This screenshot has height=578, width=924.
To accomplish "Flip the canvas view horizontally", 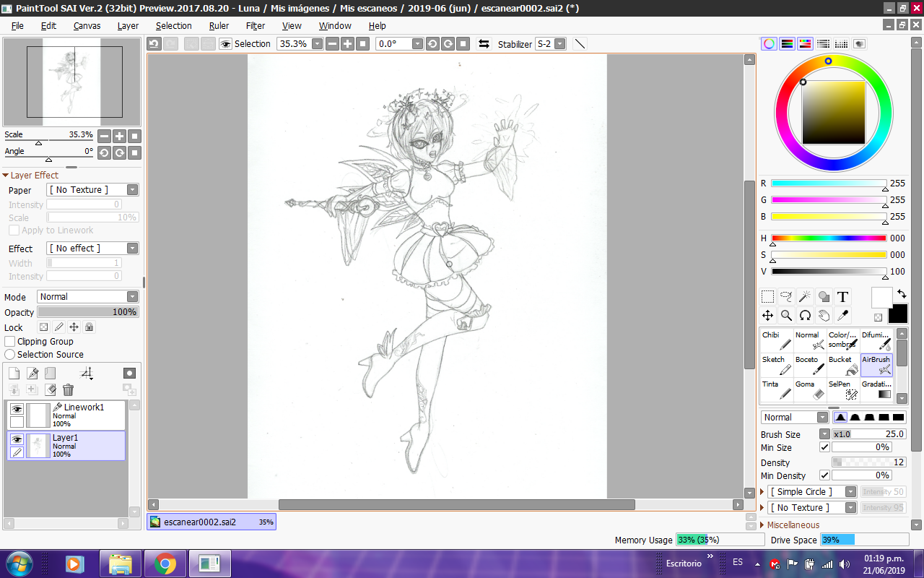I will 484,44.
